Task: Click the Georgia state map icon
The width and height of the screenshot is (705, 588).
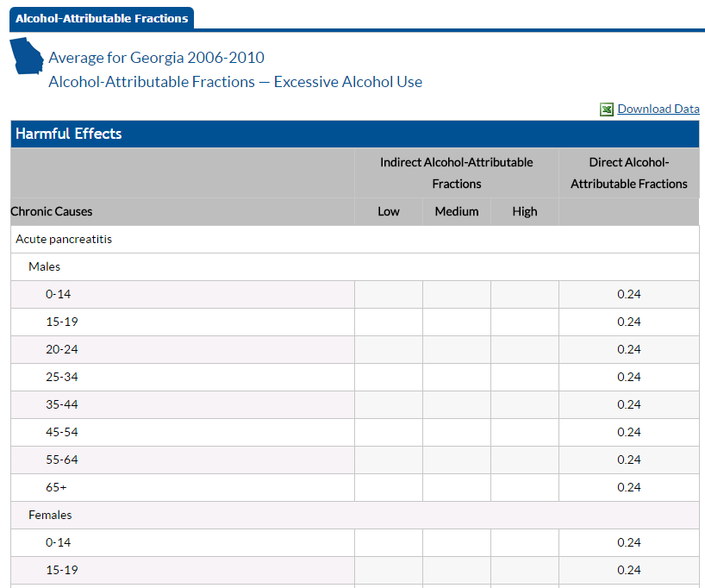Action: point(27,56)
